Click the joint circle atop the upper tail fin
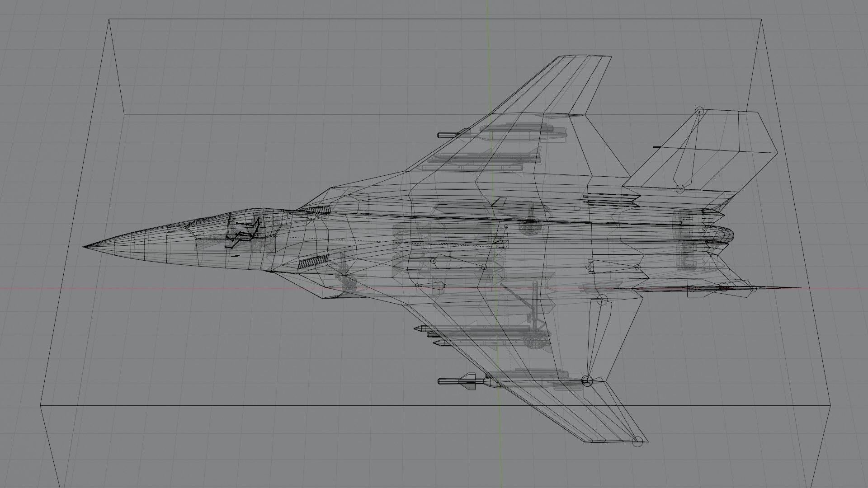Viewport: 868px width, 488px height. 699,111
